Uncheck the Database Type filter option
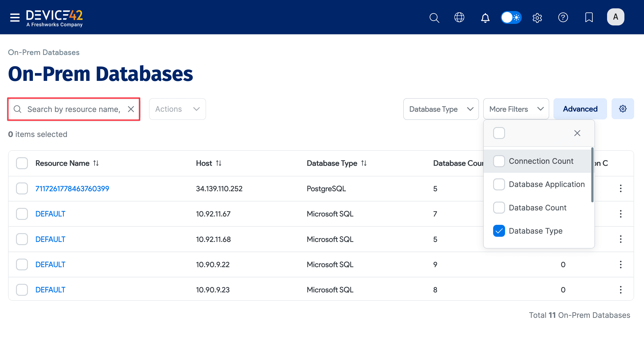Viewport: 644px width, 337px height. [499, 231]
